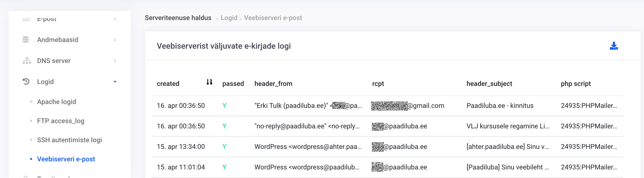Click Veebiserveri e-post breadcrumb
The image size is (644, 178).
click(273, 18)
